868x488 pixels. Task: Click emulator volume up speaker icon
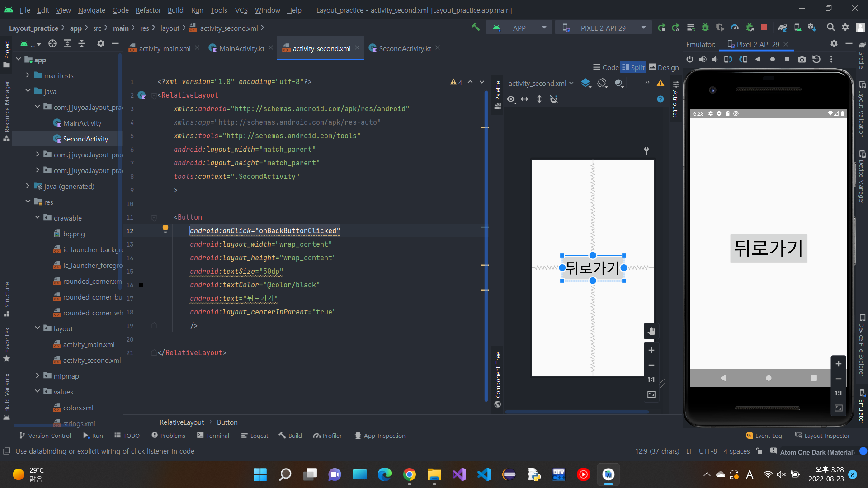point(703,59)
